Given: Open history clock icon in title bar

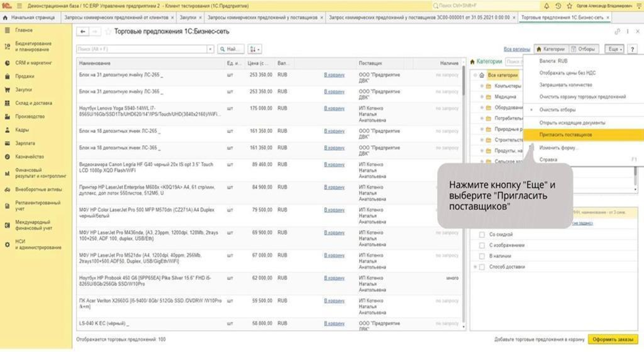Looking at the screenshot, I should [558, 6].
